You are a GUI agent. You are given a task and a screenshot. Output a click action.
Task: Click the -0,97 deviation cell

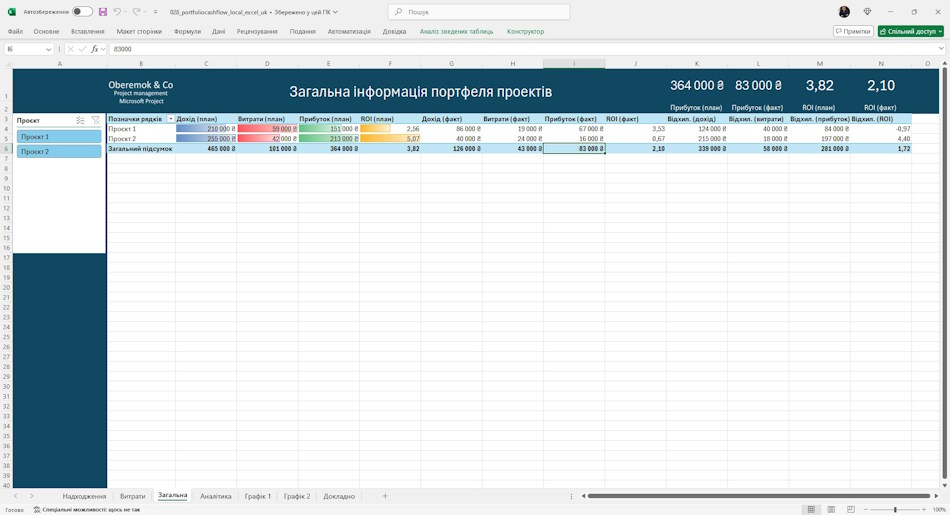881,128
